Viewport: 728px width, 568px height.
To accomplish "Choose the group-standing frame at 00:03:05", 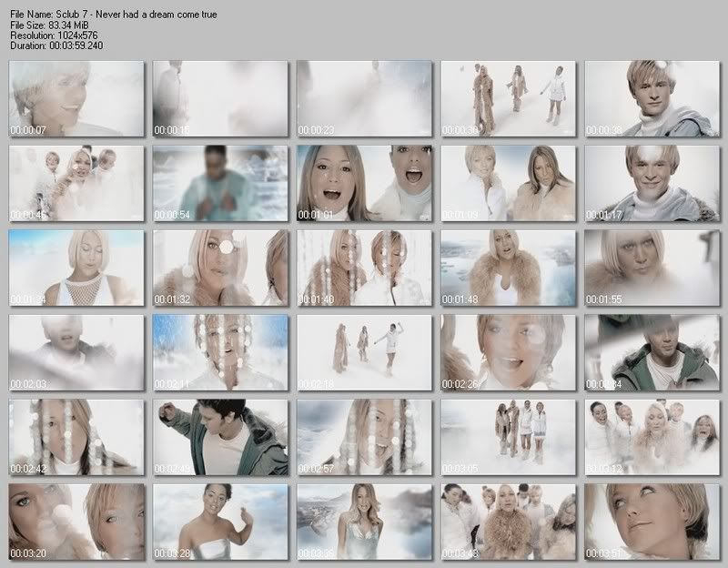I will pyautogui.click(x=509, y=438).
